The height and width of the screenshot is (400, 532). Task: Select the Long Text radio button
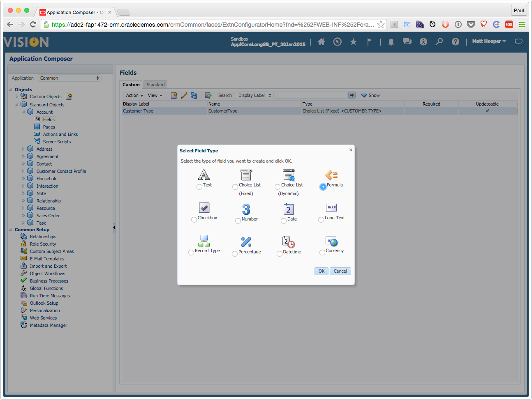coord(321,220)
